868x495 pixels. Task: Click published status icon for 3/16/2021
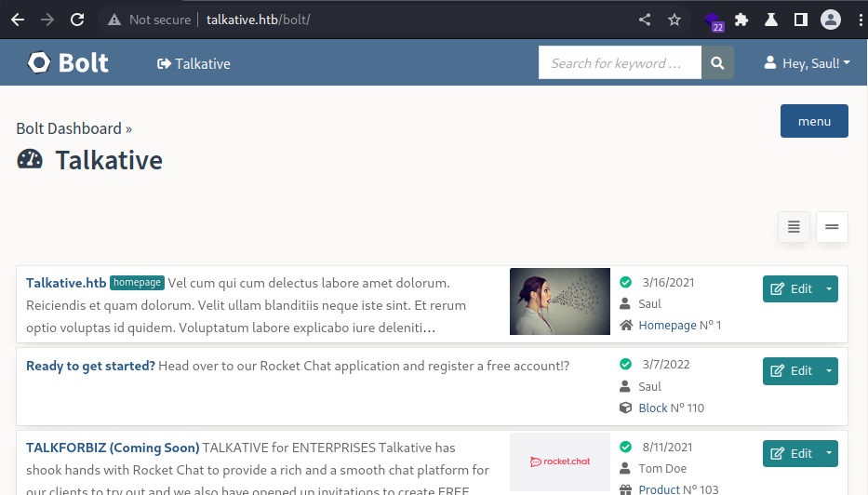(x=625, y=282)
